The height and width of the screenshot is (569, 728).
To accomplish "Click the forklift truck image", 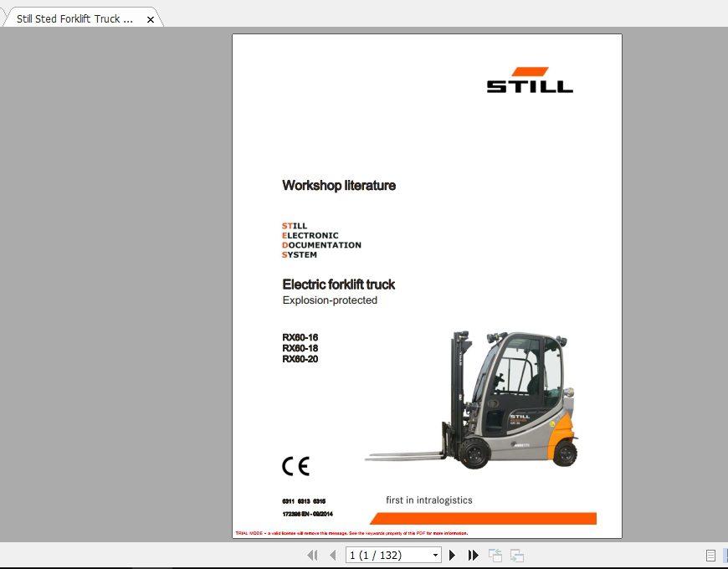I will tap(472, 399).
